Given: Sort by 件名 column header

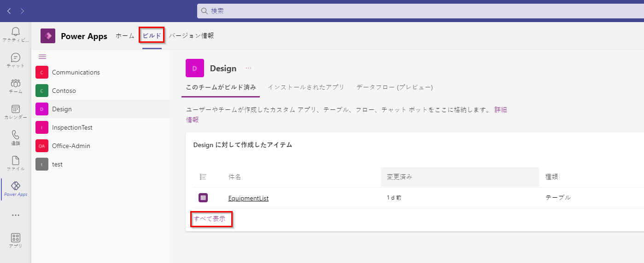Looking at the screenshot, I should point(235,177).
